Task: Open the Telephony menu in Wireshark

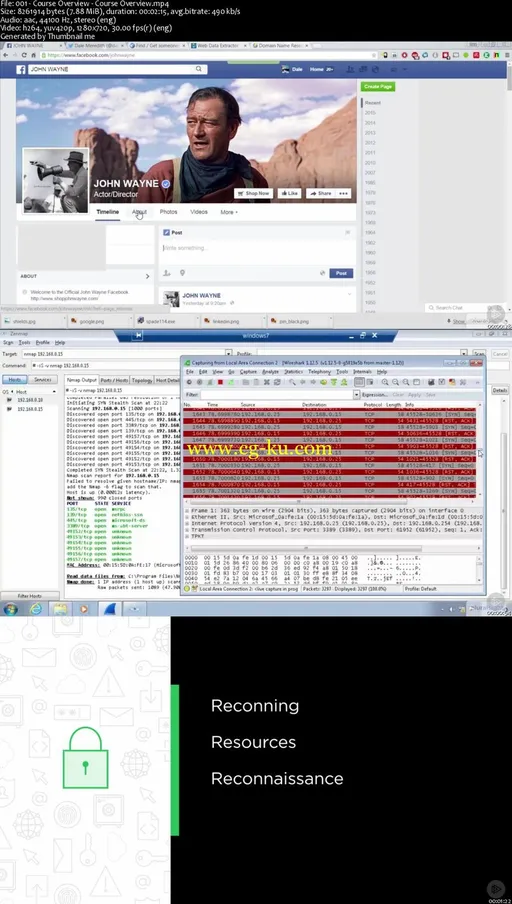Action: pyautogui.click(x=319, y=372)
